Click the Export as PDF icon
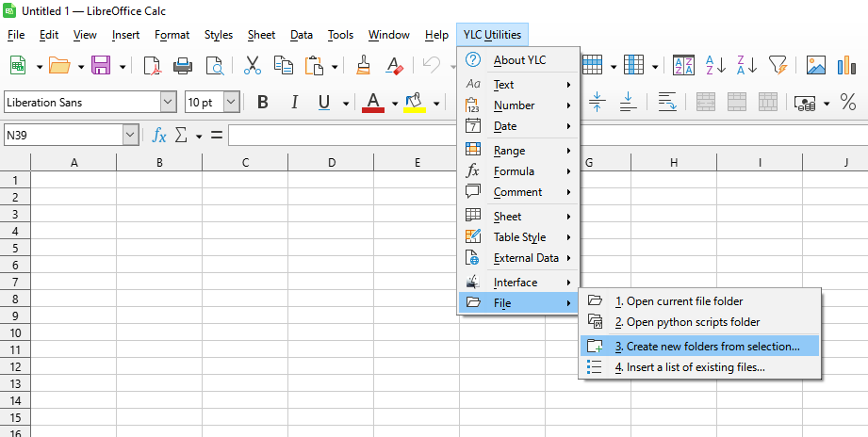Image resolution: width=868 pixels, height=437 pixels. [153, 65]
